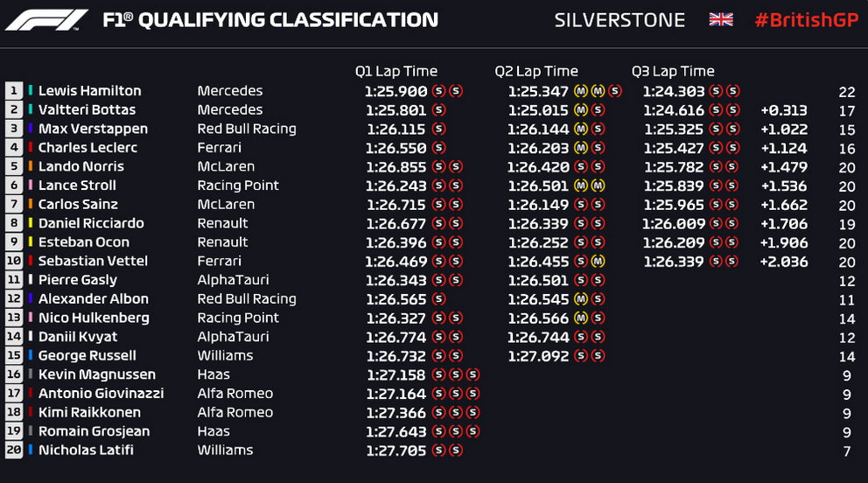Choose the Q3 Lap Time column header
This screenshot has height=483, width=868.
[x=673, y=72]
